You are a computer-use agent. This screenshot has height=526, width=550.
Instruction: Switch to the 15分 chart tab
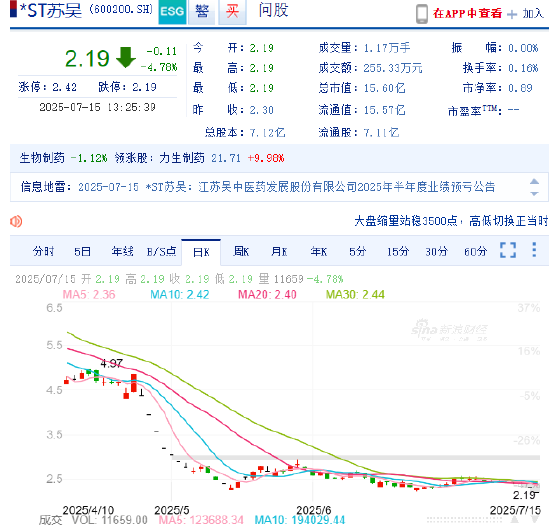pyautogui.click(x=398, y=251)
